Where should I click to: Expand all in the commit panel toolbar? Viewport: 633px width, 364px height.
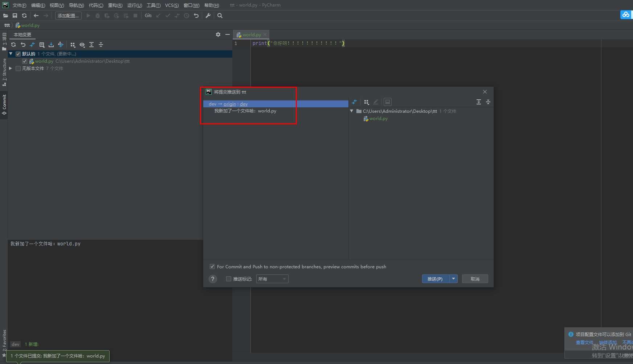tap(91, 45)
